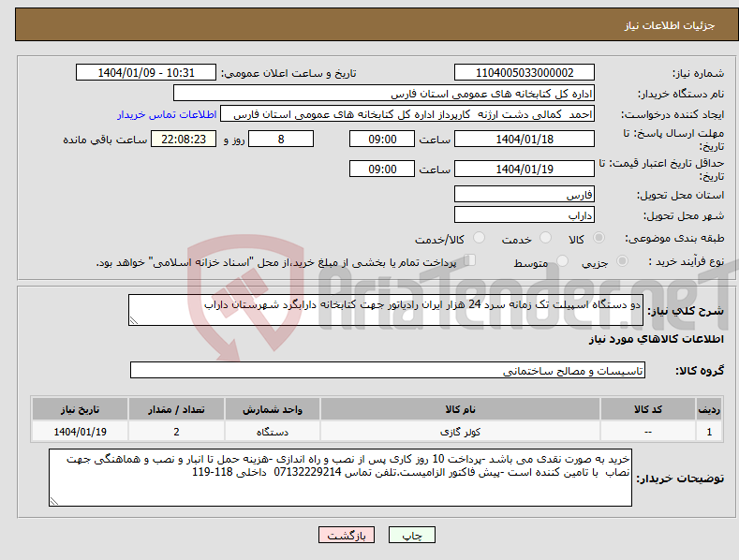
Task: Click the table date cell 1404/01/19
Action: (81, 432)
